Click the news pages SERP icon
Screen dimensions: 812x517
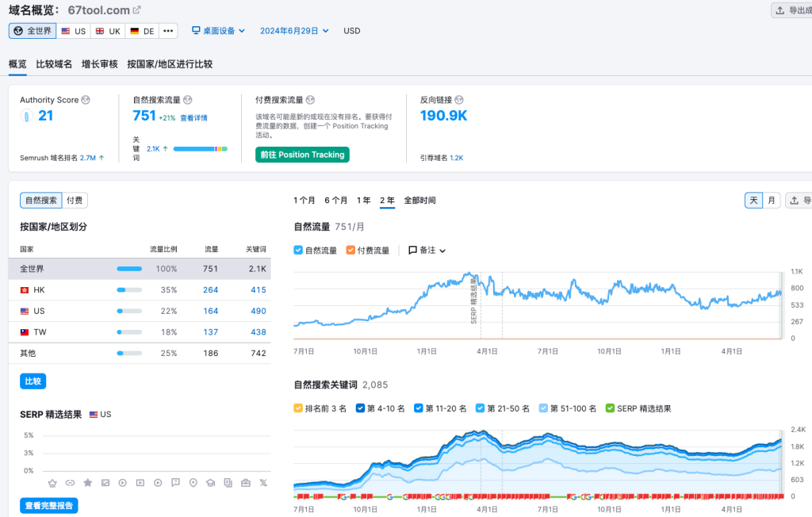click(228, 483)
